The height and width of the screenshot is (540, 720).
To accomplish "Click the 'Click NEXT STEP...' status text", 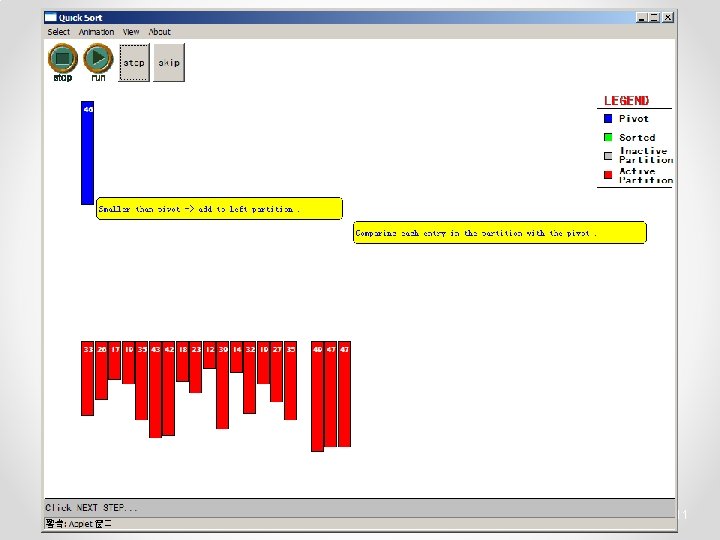I will pyautogui.click(x=91, y=507).
